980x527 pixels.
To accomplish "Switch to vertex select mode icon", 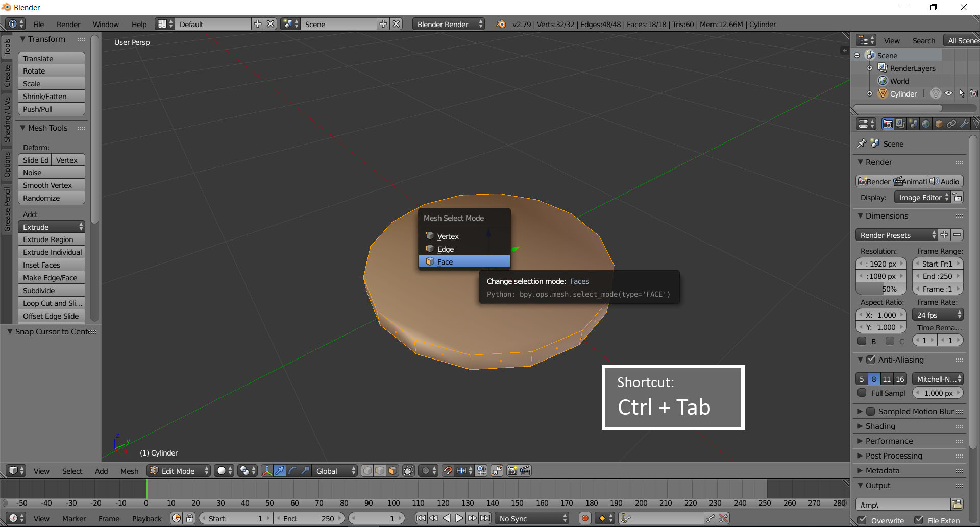I will tap(367, 471).
